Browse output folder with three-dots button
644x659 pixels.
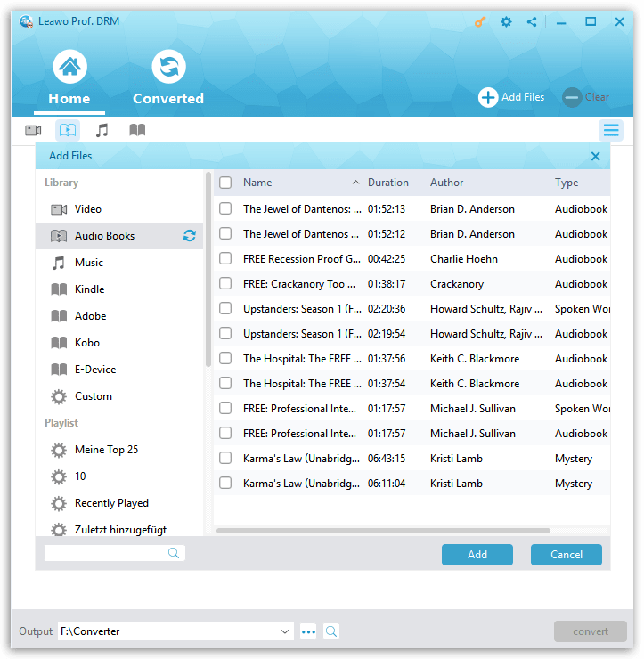pos(308,631)
